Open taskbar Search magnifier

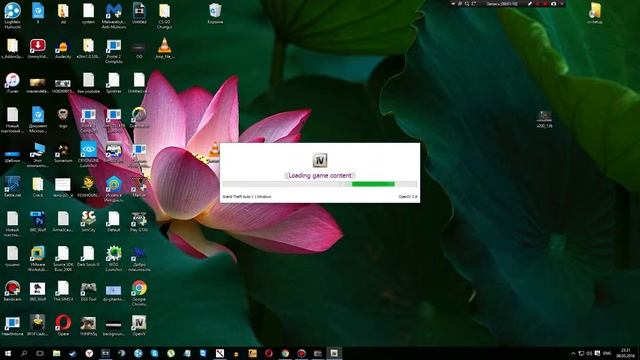24,353
